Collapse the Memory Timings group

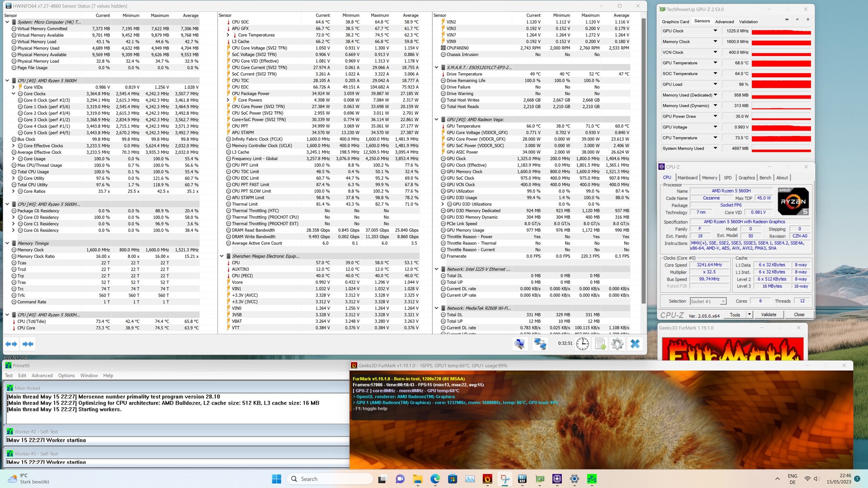click(7, 244)
